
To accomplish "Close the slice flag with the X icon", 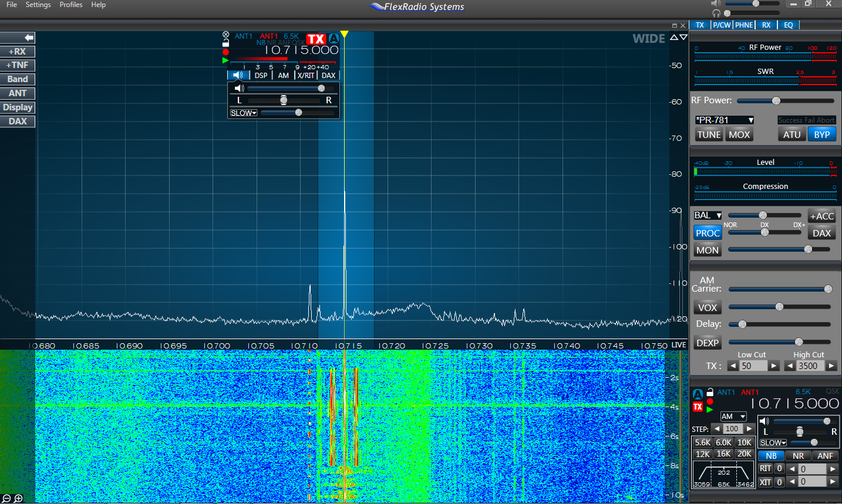I will pyautogui.click(x=226, y=35).
